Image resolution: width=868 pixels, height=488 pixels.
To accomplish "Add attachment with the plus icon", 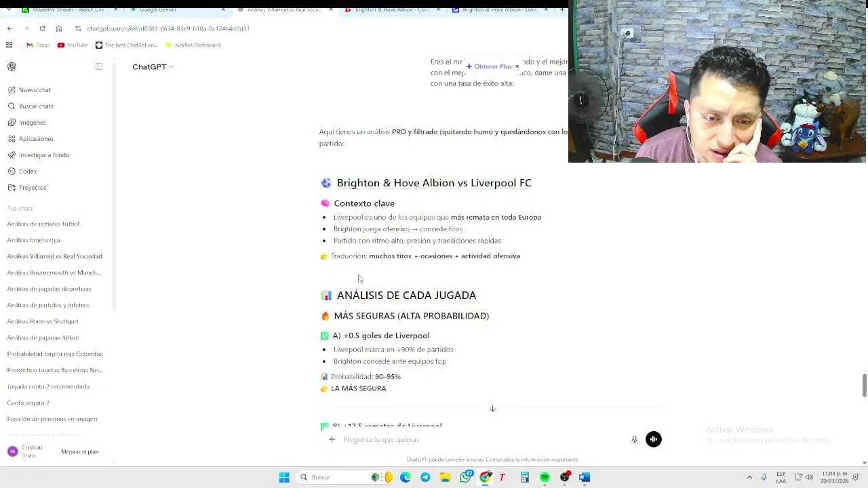I will 332,439.
